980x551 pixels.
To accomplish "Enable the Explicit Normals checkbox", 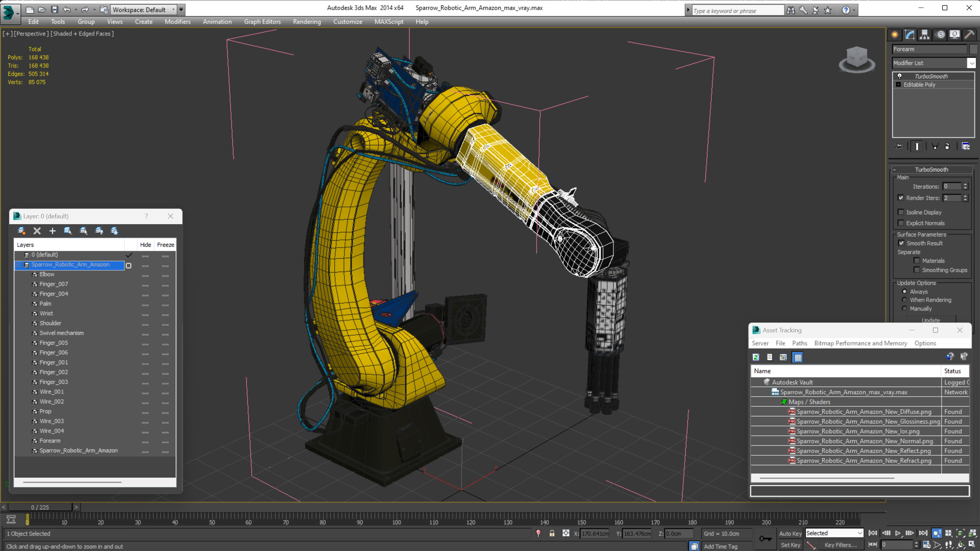I will coord(901,223).
